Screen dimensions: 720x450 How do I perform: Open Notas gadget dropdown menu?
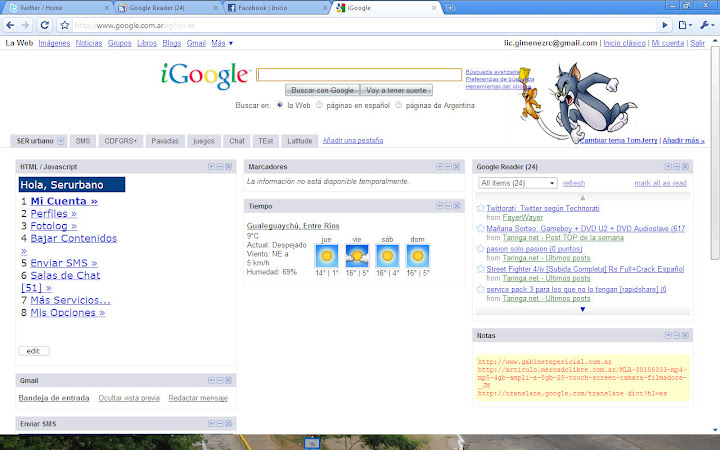pos(668,336)
